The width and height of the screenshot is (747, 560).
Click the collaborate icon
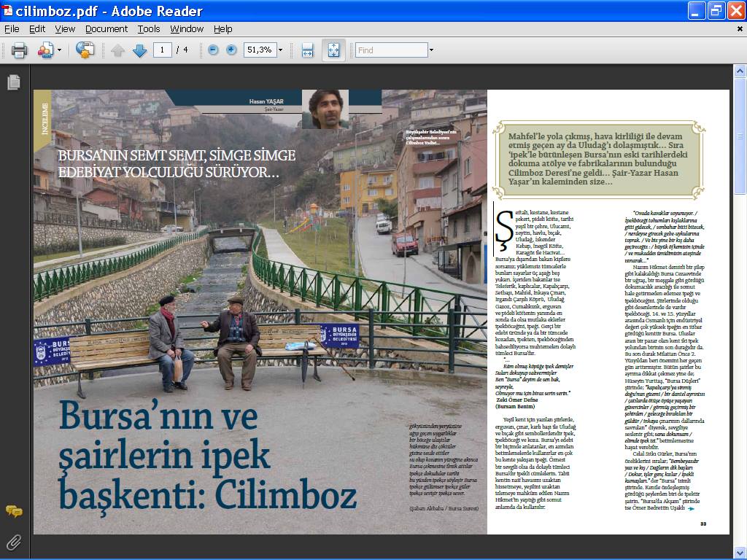(x=45, y=50)
